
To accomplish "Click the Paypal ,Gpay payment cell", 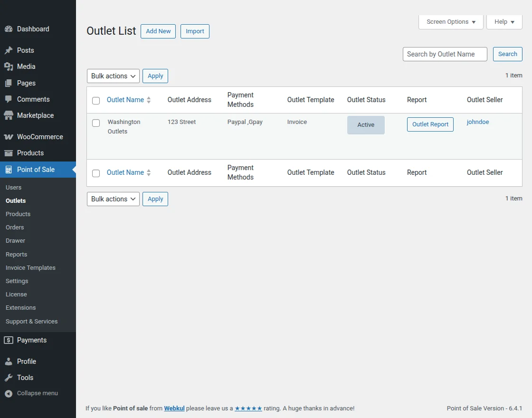I will (245, 122).
